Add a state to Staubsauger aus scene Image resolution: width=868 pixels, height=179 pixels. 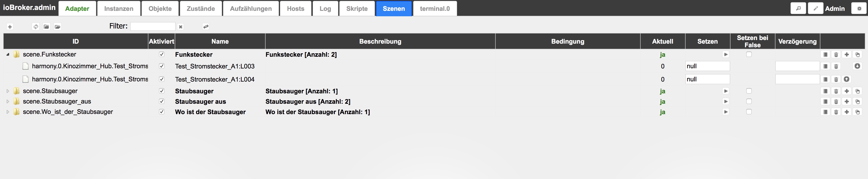846,101
